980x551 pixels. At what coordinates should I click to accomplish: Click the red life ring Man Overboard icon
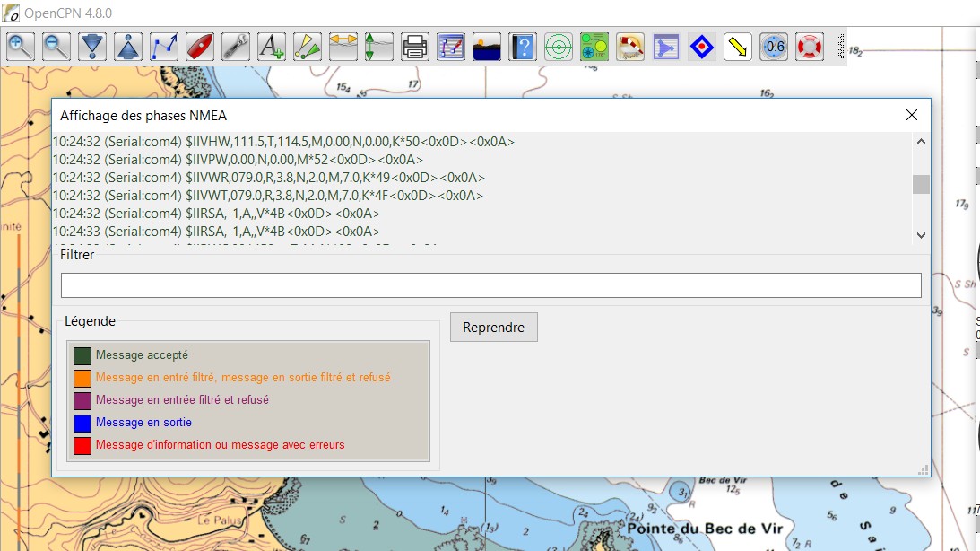point(809,47)
